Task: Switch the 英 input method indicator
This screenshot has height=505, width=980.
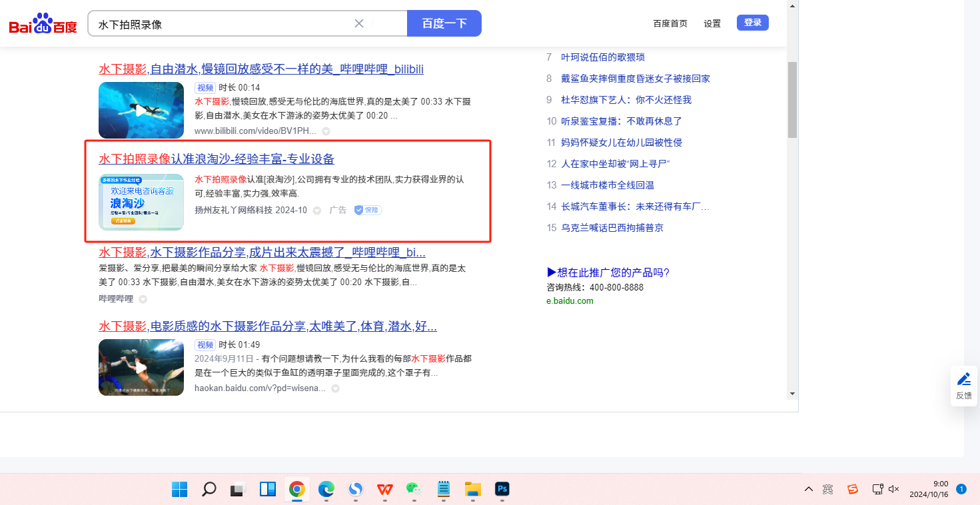Action: click(827, 490)
